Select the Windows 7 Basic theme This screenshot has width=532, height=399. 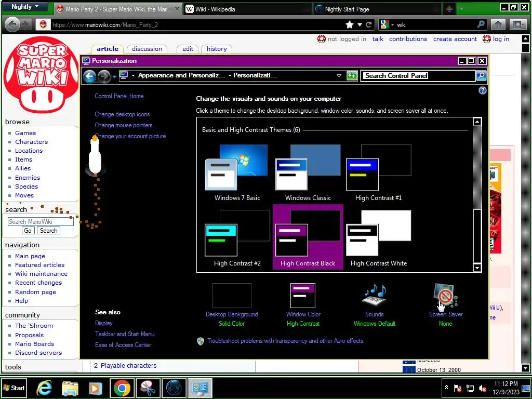pyautogui.click(x=237, y=172)
